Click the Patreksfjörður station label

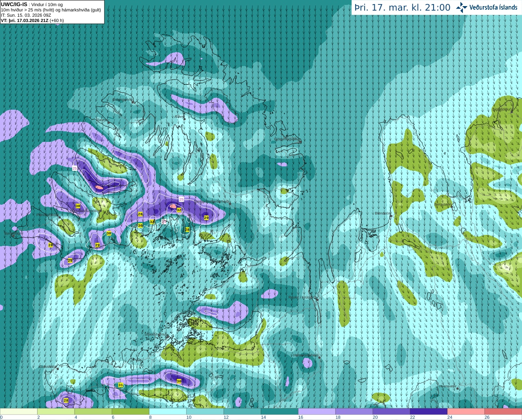pos(48,214)
